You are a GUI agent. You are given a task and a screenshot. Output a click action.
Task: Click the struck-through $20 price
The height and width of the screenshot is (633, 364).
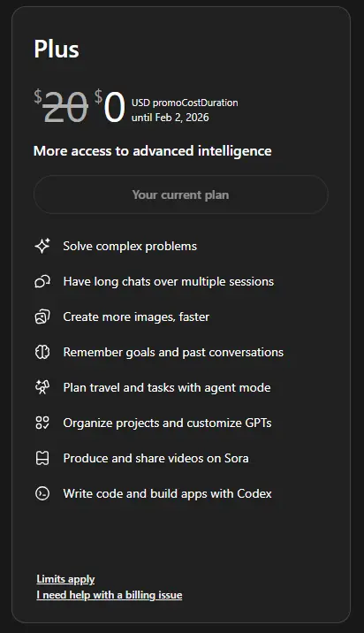click(x=61, y=107)
